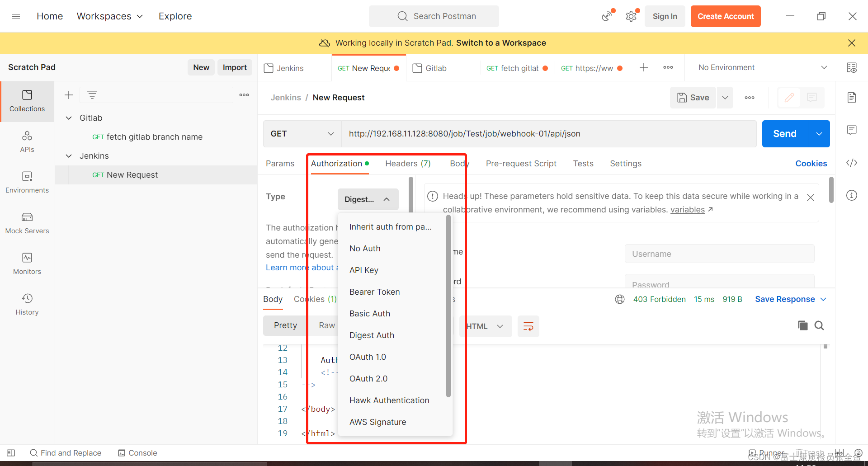The height and width of the screenshot is (466, 868).
Task: Open the Monitors sidebar panel
Action: click(27, 264)
